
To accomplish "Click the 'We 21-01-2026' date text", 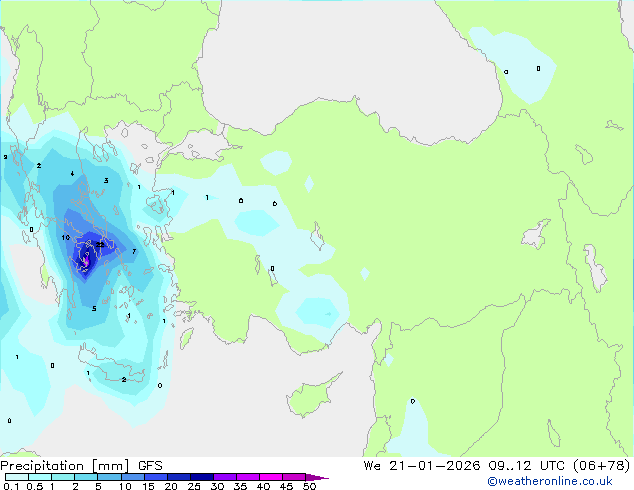I will pos(422,466).
